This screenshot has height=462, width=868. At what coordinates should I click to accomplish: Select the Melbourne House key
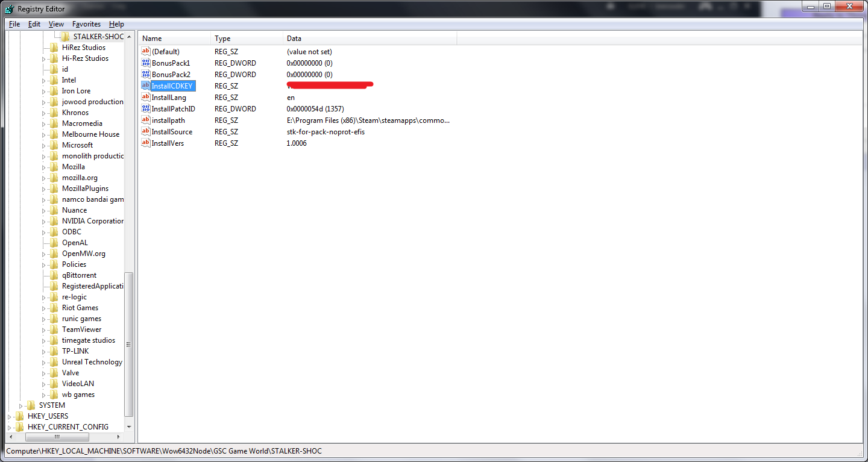90,134
